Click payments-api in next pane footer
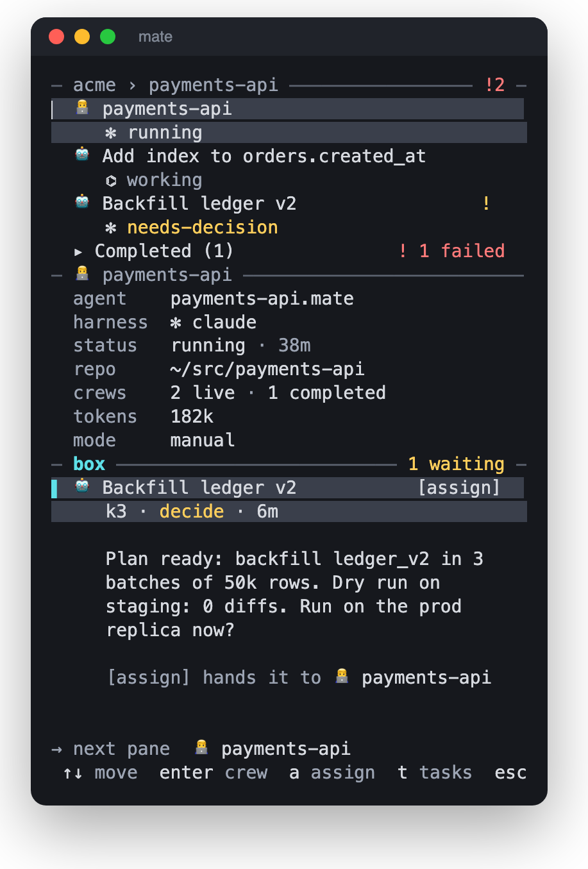This screenshot has width=588, height=869. [286, 749]
